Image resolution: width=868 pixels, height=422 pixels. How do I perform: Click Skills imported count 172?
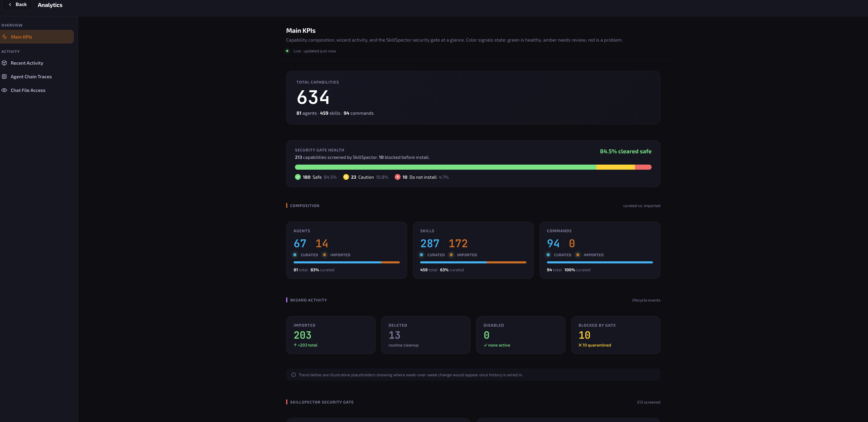click(x=458, y=244)
